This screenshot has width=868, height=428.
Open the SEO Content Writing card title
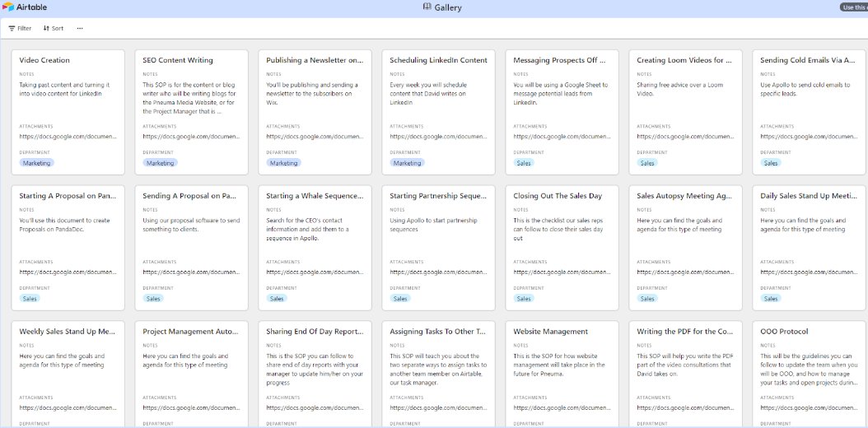click(x=178, y=60)
